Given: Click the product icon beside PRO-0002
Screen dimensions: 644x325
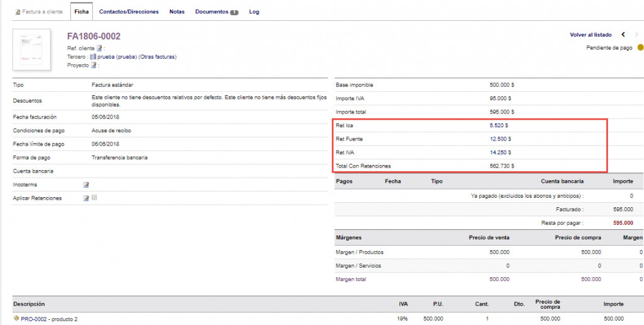Looking at the screenshot, I should coord(16,319).
